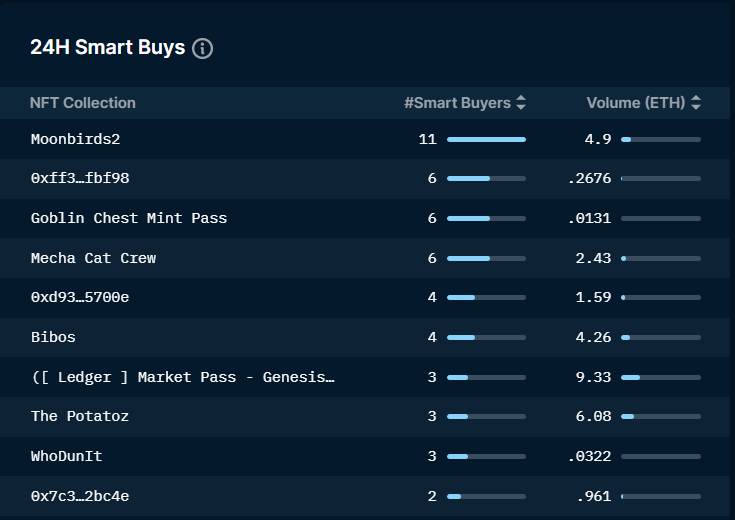
Task: Open the Bibos collection
Action: 53,337
